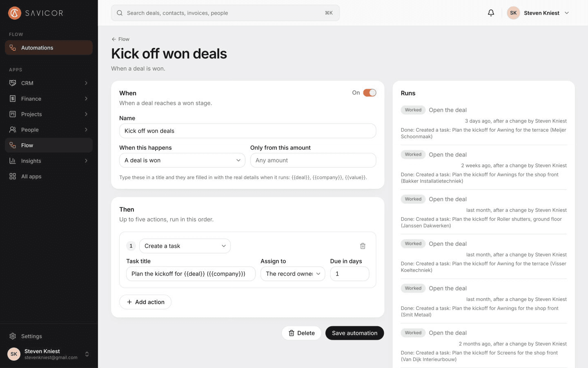The image size is (588, 368).
Task: Open Finance menu item
Action: point(49,99)
